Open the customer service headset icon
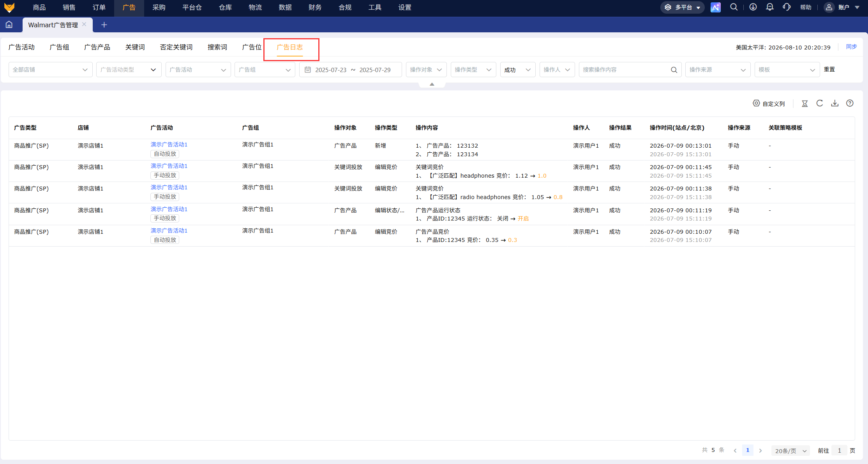 tap(787, 7)
